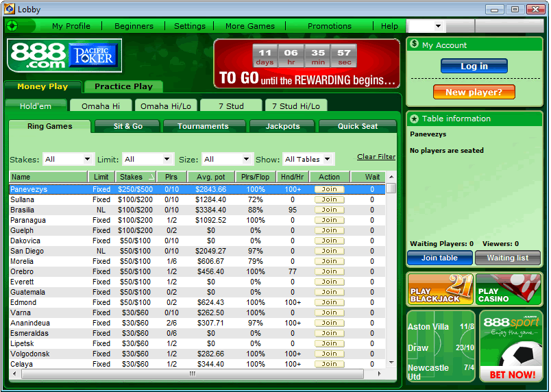Click the countdown rewarding promotion banner
This screenshot has height=392, width=551.
pos(307,63)
